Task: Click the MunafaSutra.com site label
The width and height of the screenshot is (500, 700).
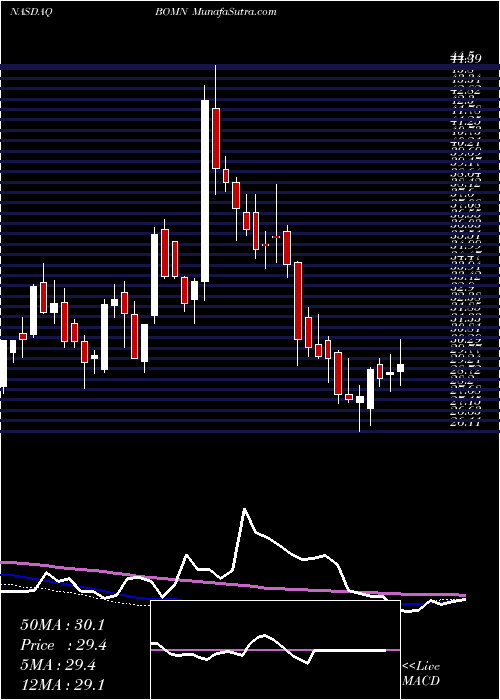Action: pos(235,12)
